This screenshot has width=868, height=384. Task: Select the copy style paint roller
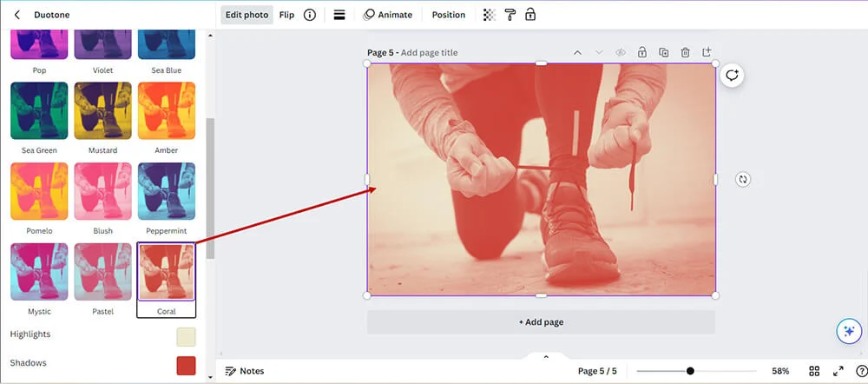click(510, 15)
